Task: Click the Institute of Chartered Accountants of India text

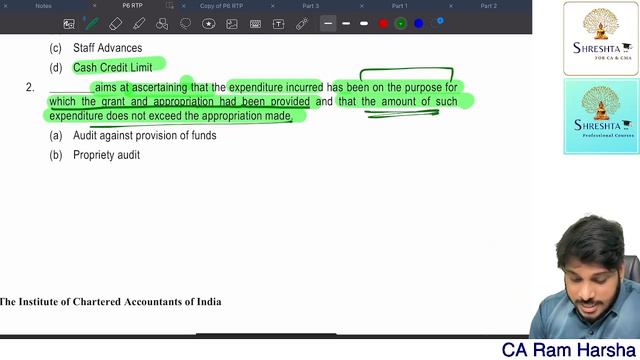Action: pos(111,302)
